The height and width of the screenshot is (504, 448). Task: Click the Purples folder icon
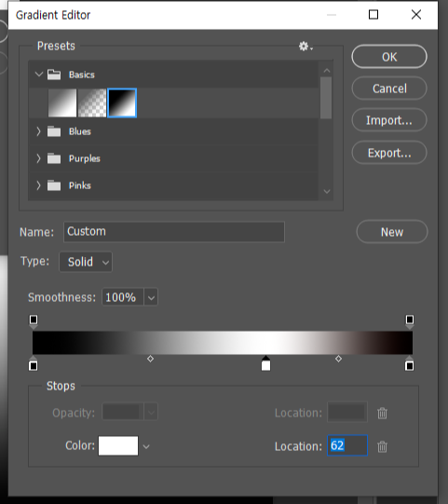[54, 158]
